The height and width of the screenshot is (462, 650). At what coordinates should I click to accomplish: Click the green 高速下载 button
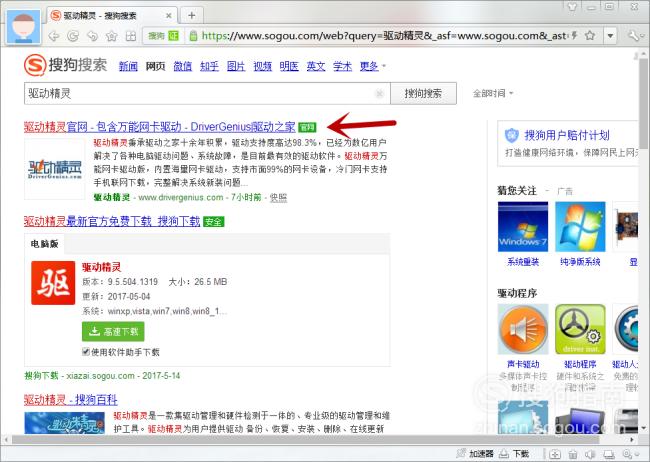click(113, 331)
